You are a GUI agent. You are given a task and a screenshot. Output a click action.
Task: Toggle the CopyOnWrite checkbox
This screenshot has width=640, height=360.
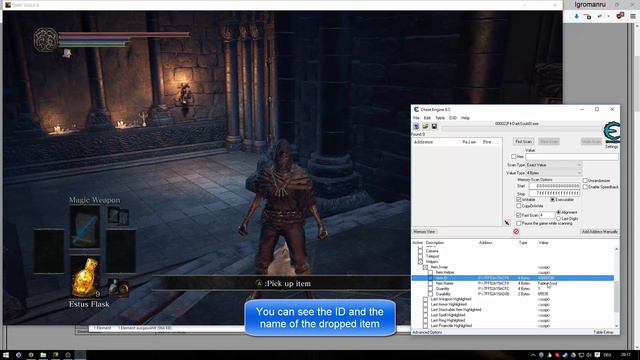(519, 206)
